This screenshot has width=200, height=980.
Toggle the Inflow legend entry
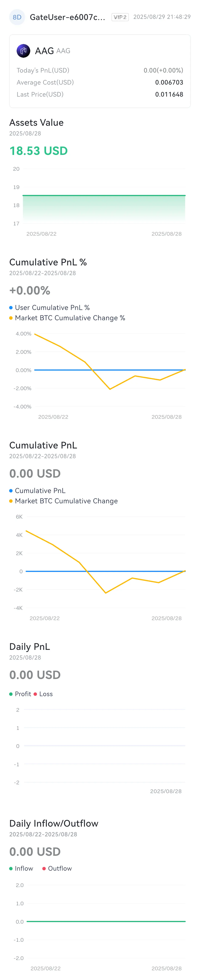click(21, 868)
